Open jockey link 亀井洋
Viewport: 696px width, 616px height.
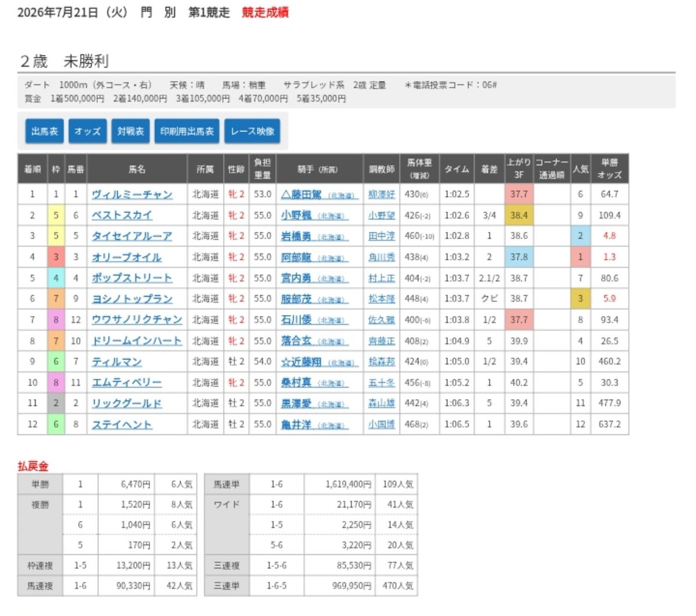point(315,425)
